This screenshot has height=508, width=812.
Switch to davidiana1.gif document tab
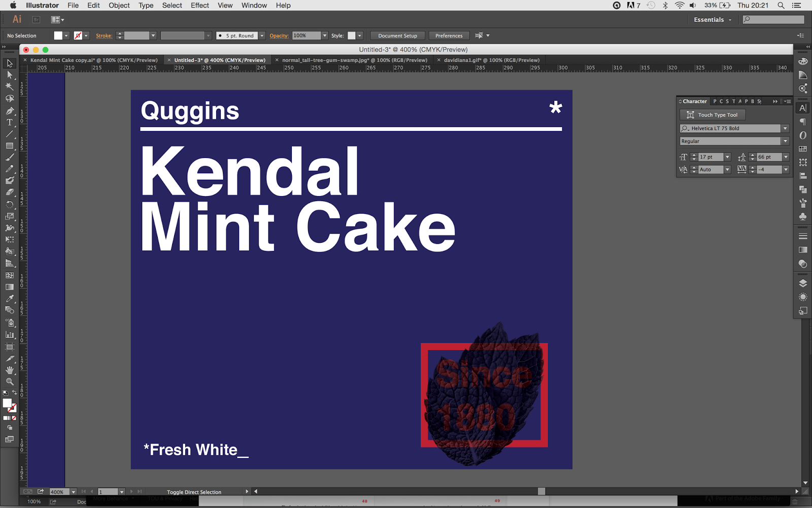(491, 60)
